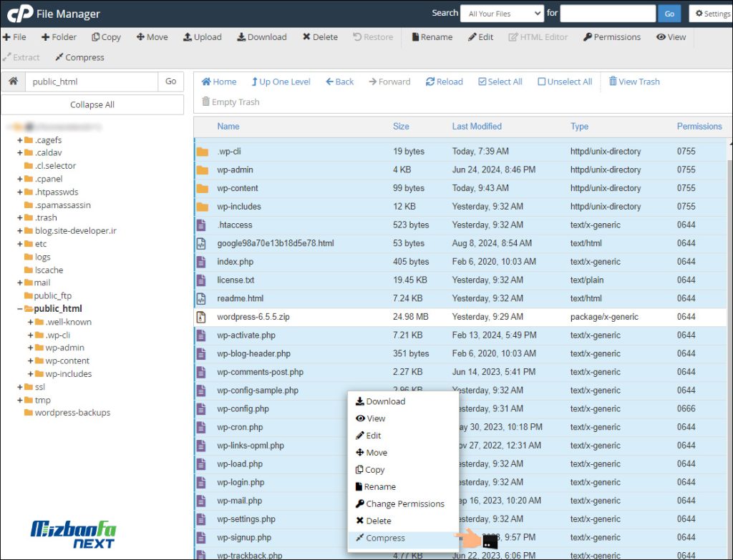Choose Change Permissions from context menu
The height and width of the screenshot is (560, 733).
[403, 504]
